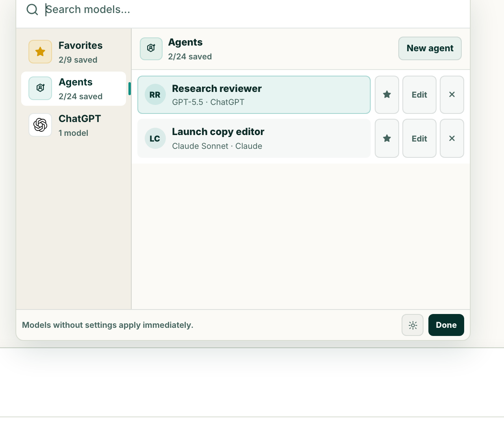
Task: Open the ChatGPT sidebar category
Action: click(x=74, y=125)
